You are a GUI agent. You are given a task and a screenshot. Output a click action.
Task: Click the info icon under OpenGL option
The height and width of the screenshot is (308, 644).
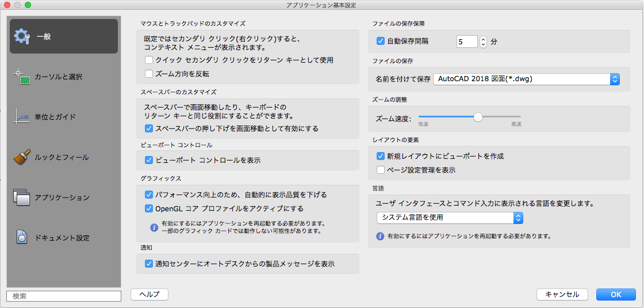(x=154, y=227)
